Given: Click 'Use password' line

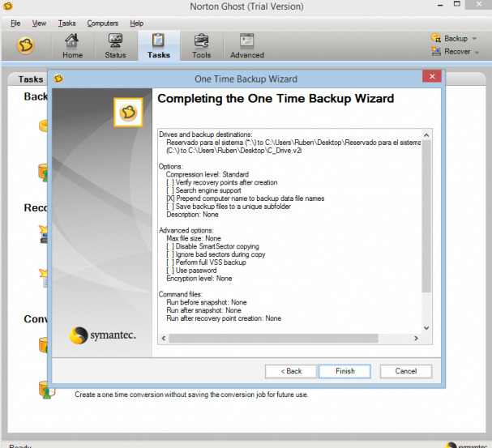Looking at the screenshot, I should (x=191, y=271).
